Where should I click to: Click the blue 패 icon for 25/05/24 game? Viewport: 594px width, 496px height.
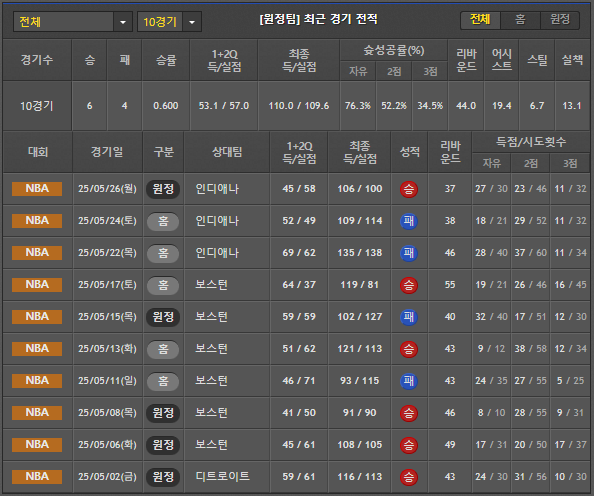click(x=409, y=221)
